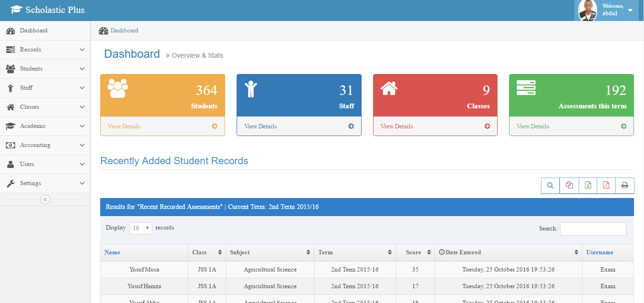Viewport: 644px width, 303px height.
Task: Export records with the Excel icon
Action: point(588,186)
